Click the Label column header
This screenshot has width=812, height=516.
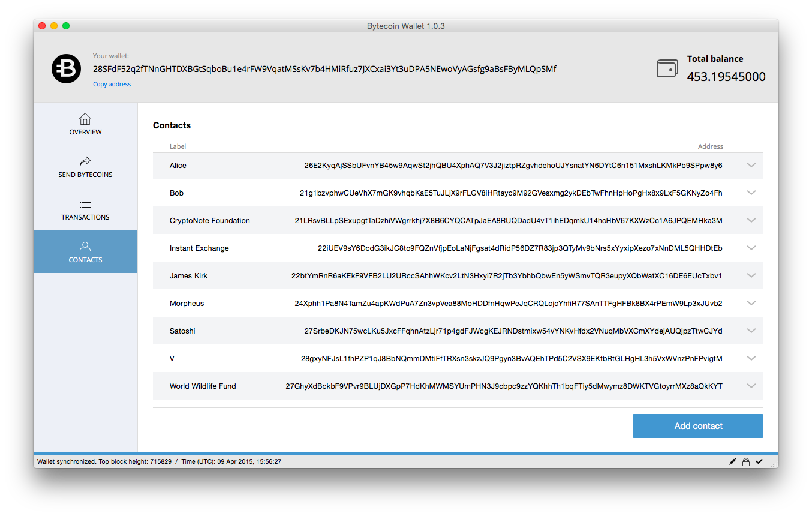coord(178,146)
